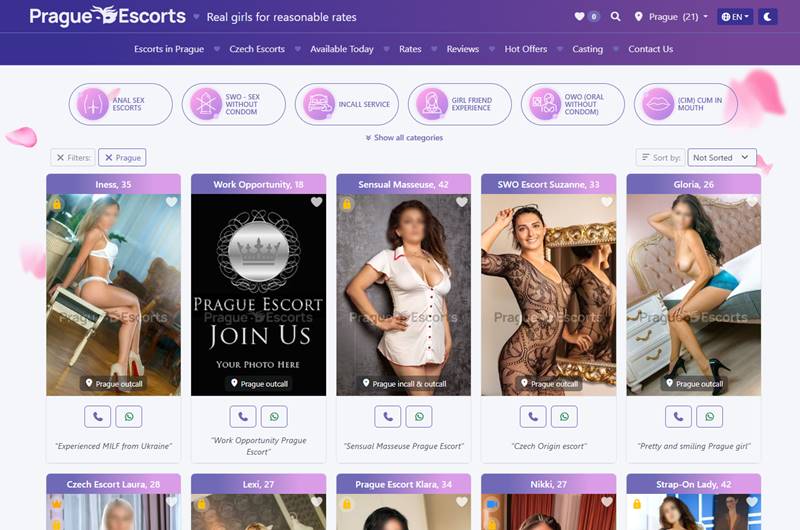The image size is (800, 530).
Task: Open the Escorts in Prague menu
Action: coord(169,49)
